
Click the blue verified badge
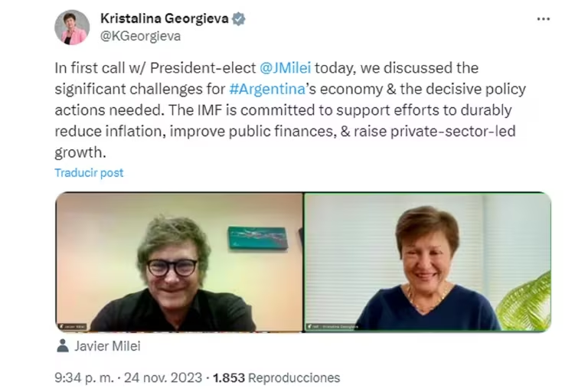[x=239, y=19]
